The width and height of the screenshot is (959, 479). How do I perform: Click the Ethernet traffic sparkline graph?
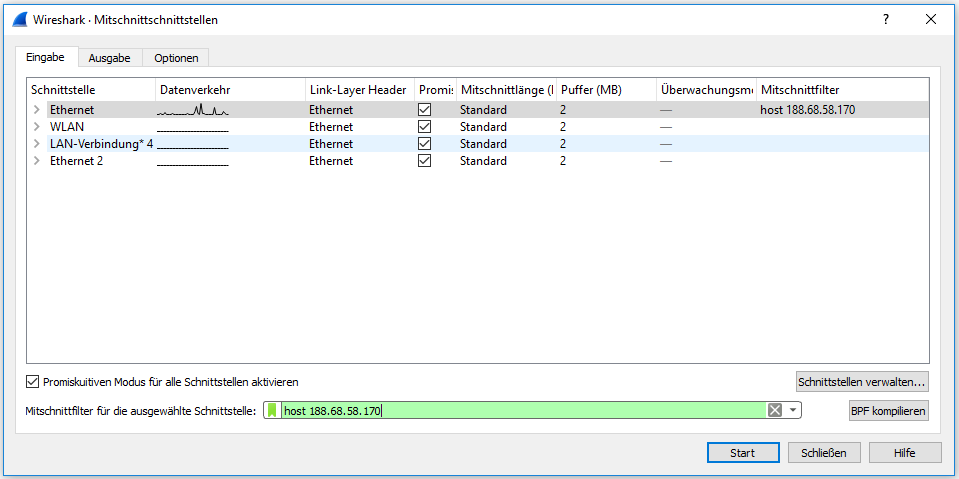click(193, 110)
